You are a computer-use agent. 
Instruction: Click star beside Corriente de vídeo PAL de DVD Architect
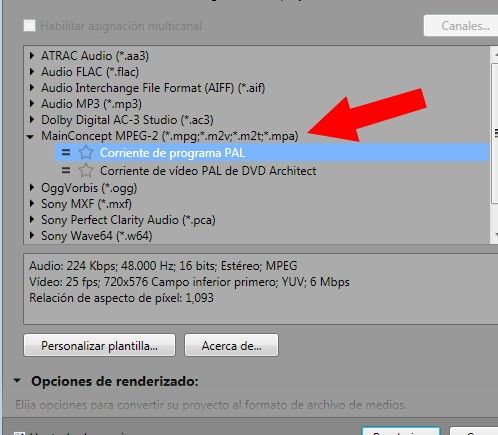tap(86, 171)
